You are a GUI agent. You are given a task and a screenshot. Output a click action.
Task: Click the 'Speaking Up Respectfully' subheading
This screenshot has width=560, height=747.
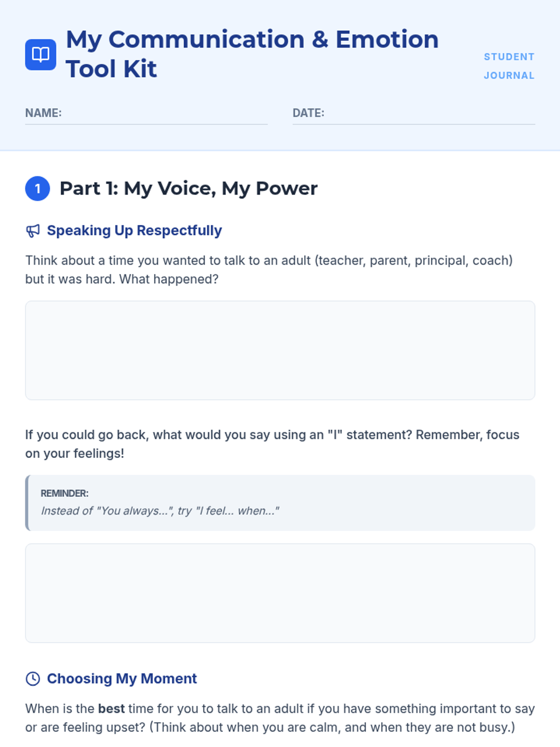point(134,231)
